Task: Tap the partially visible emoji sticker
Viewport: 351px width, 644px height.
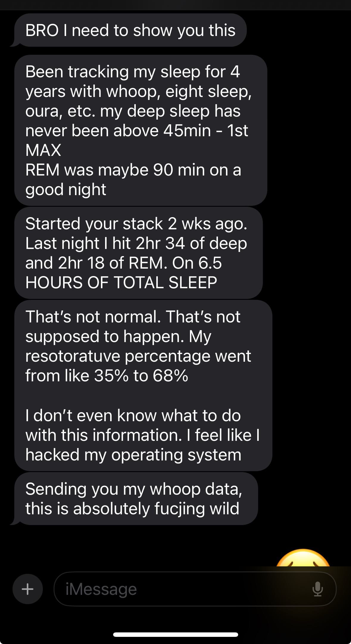Action: (303, 558)
